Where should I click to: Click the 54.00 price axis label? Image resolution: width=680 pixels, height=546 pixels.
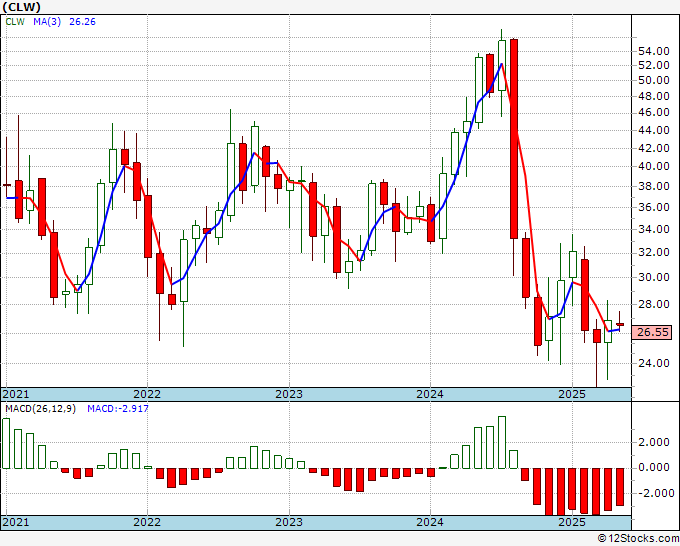click(x=654, y=51)
